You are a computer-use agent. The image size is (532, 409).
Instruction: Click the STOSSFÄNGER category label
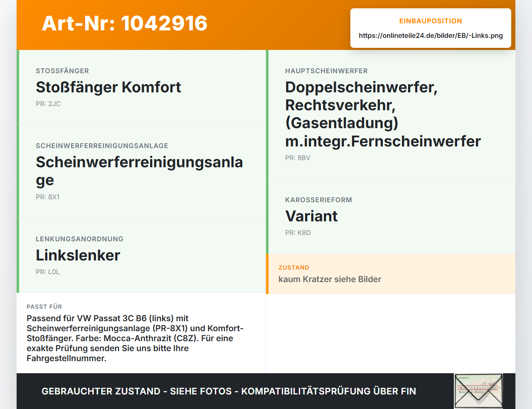tap(62, 71)
